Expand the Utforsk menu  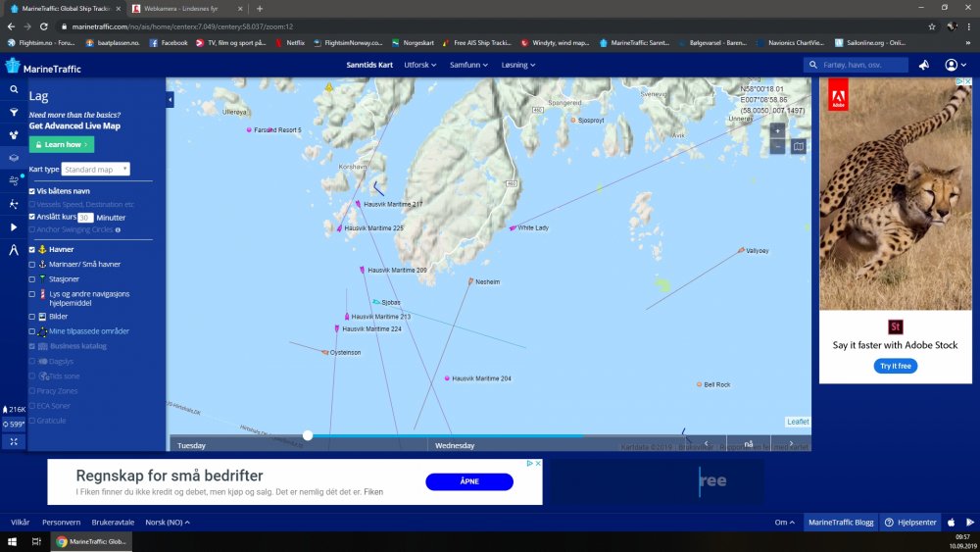[x=420, y=65]
